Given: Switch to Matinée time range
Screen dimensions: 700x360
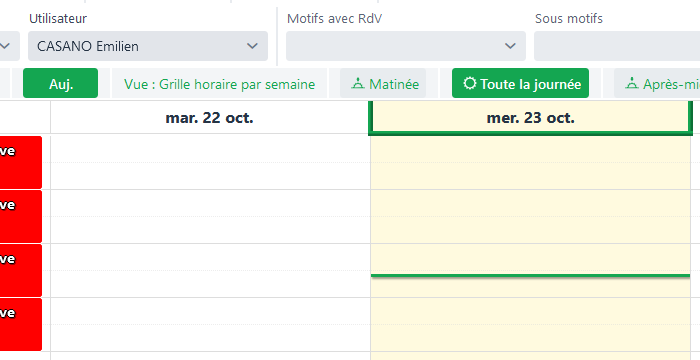Looking at the screenshot, I should click(x=383, y=83).
